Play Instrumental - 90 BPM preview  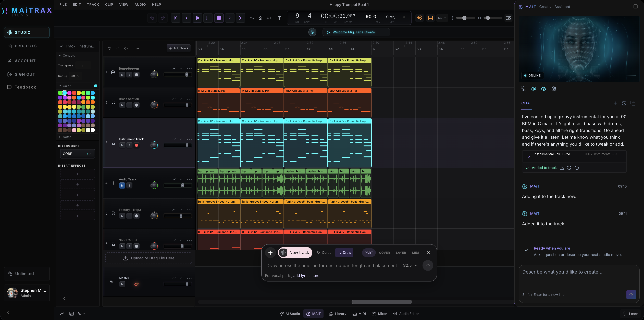click(528, 156)
